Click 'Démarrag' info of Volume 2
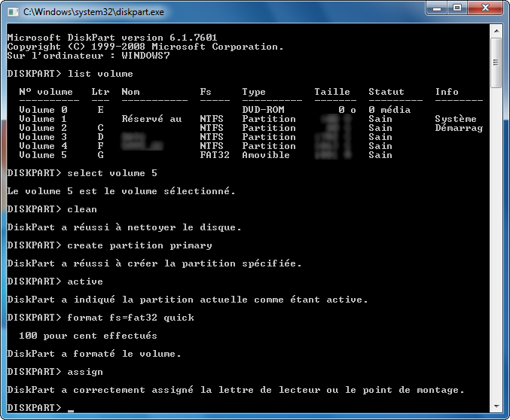The image size is (510, 420). [459, 128]
